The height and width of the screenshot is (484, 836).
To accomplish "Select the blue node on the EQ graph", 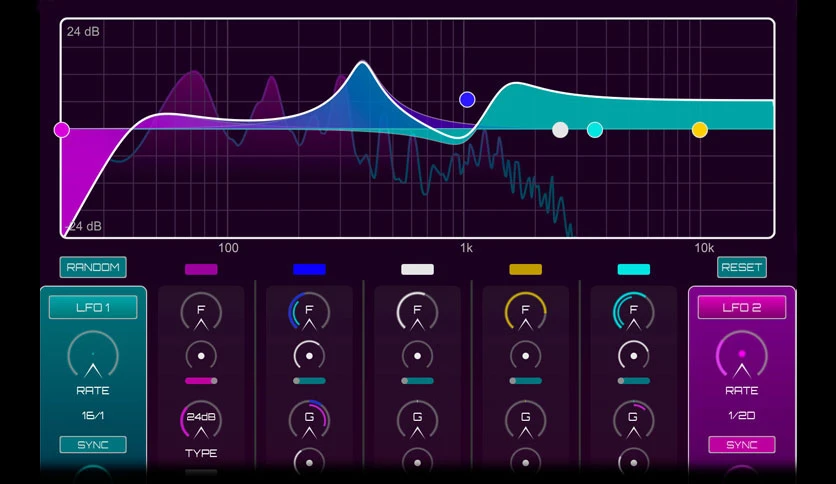I will pyautogui.click(x=467, y=100).
